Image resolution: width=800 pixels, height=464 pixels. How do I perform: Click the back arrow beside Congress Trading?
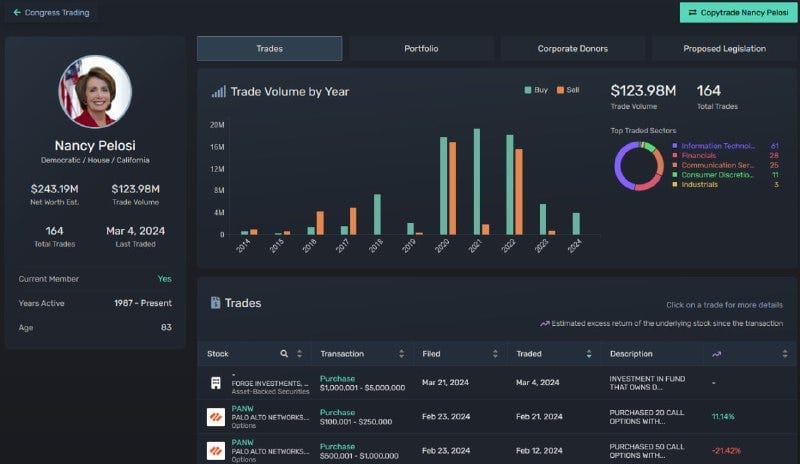tap(17, 12)
